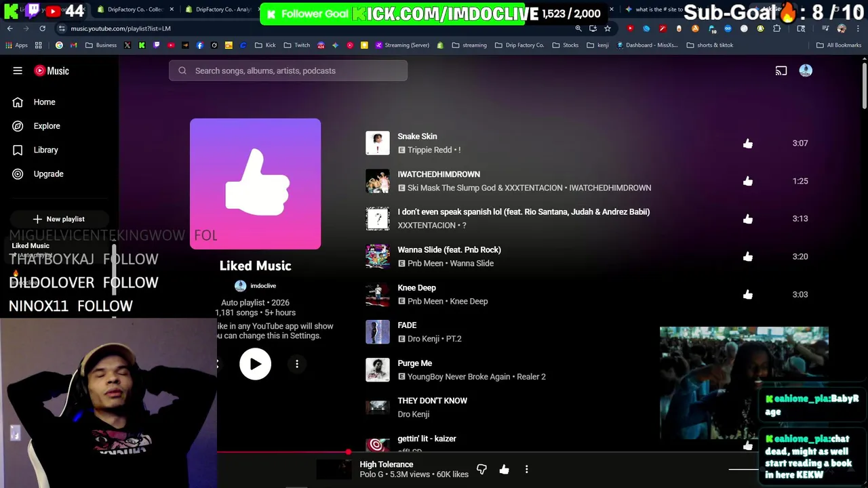
Task: Like the playing song High Tolerance
Action: (504, 469)
